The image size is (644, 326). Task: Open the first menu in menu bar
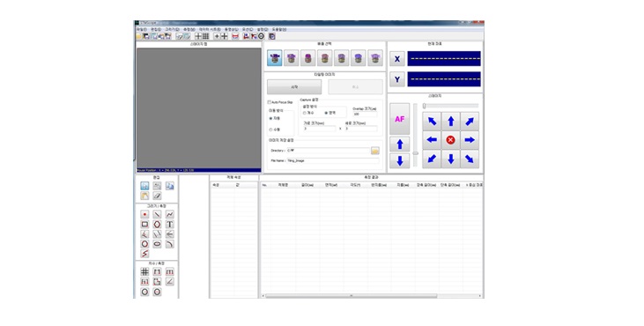tap(141, 30)
